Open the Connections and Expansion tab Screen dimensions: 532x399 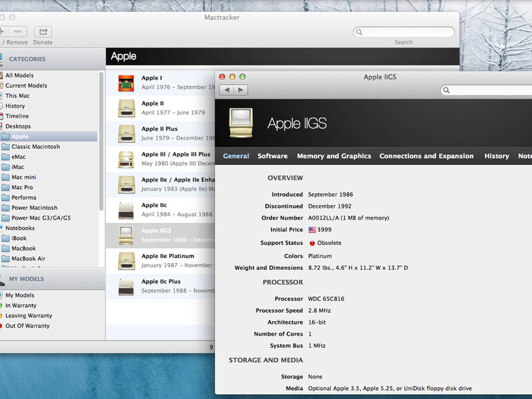(426, 156)
